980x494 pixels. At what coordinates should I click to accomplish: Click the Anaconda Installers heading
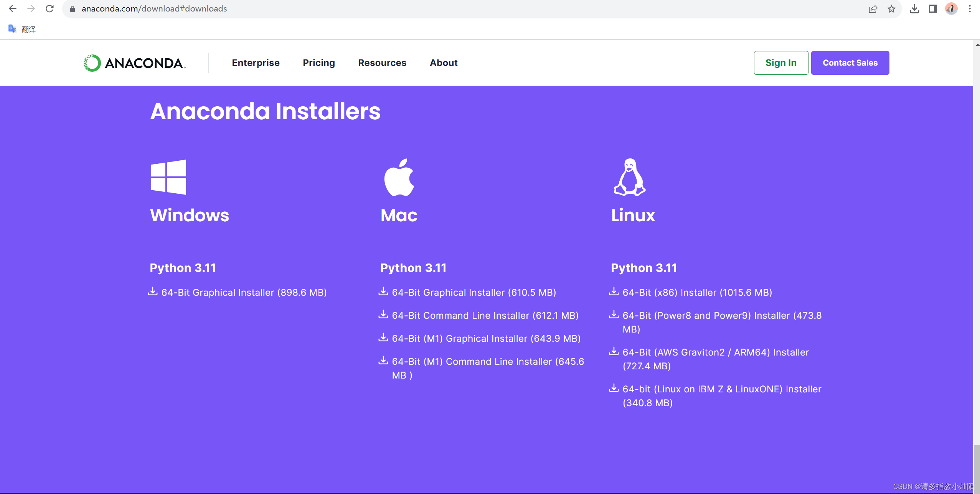click(x=265, y=111)
